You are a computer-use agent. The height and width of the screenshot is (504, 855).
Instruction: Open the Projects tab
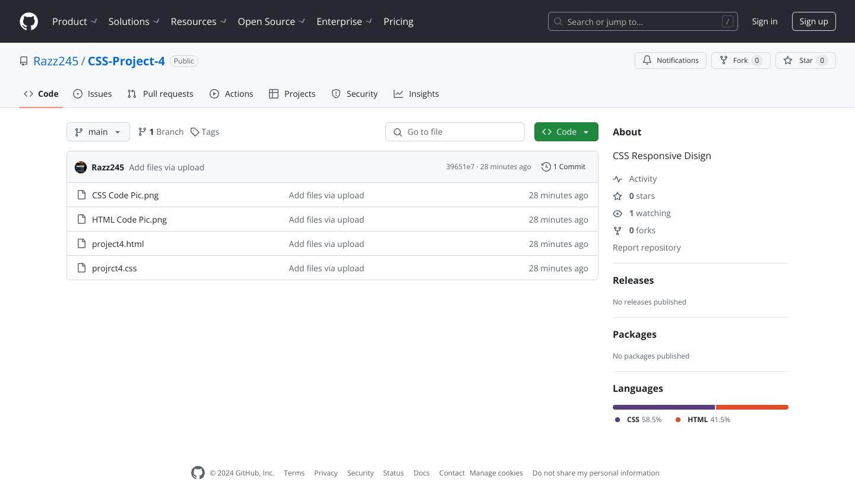point(292,94)
